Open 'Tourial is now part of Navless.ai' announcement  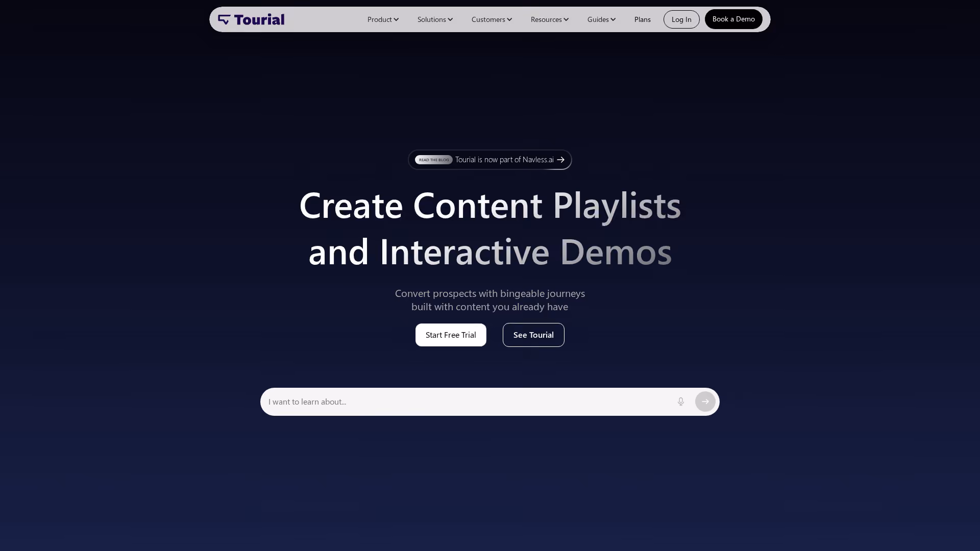point(490,160)
